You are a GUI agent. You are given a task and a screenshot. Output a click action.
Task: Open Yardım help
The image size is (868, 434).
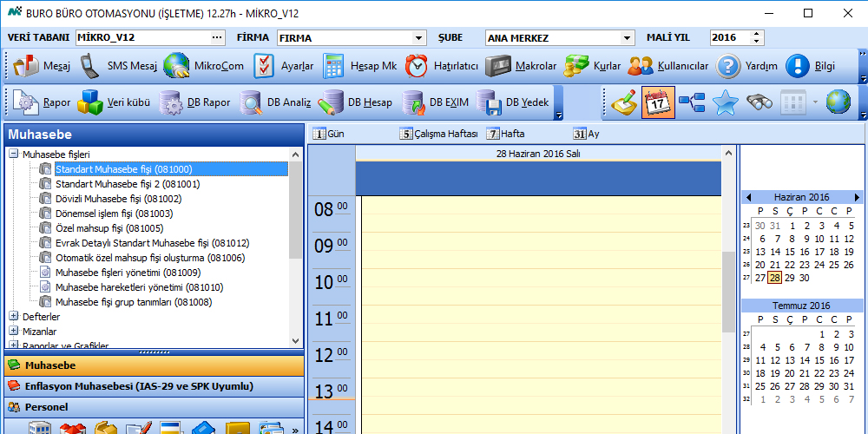pyautogui.click(x=746, y=67)
